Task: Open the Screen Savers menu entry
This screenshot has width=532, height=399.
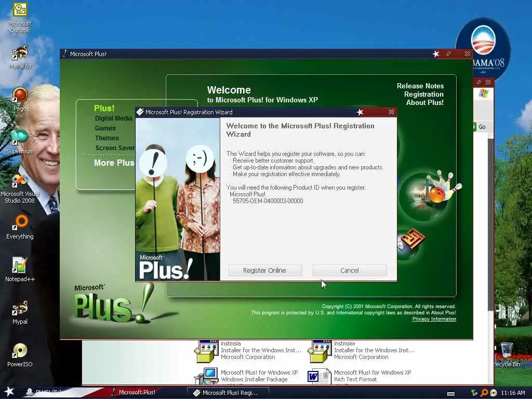Action: [115, 148]
